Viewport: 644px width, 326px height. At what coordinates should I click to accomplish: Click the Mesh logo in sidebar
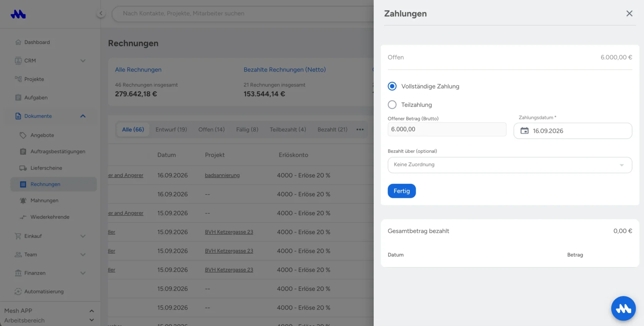(18, 14)
